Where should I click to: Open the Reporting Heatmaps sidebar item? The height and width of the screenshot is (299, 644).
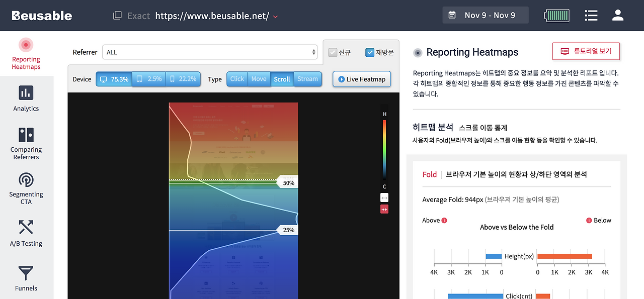coord(26,54)
